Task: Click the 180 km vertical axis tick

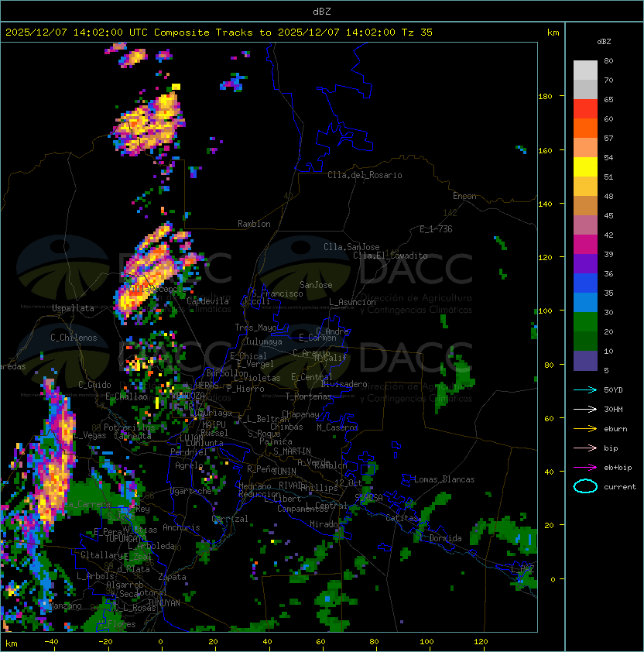Action: tap(546, 97)
